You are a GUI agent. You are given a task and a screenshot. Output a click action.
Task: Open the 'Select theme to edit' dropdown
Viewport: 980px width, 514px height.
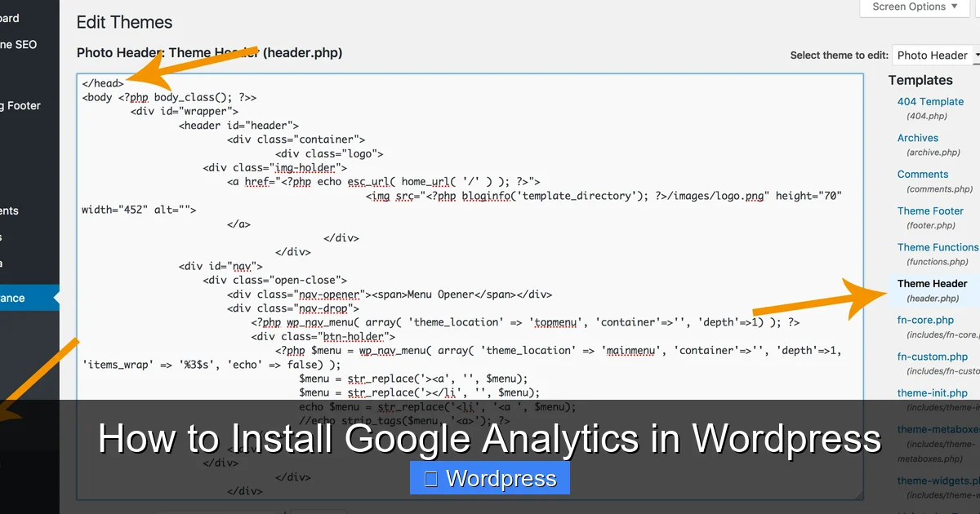[934, 55]
